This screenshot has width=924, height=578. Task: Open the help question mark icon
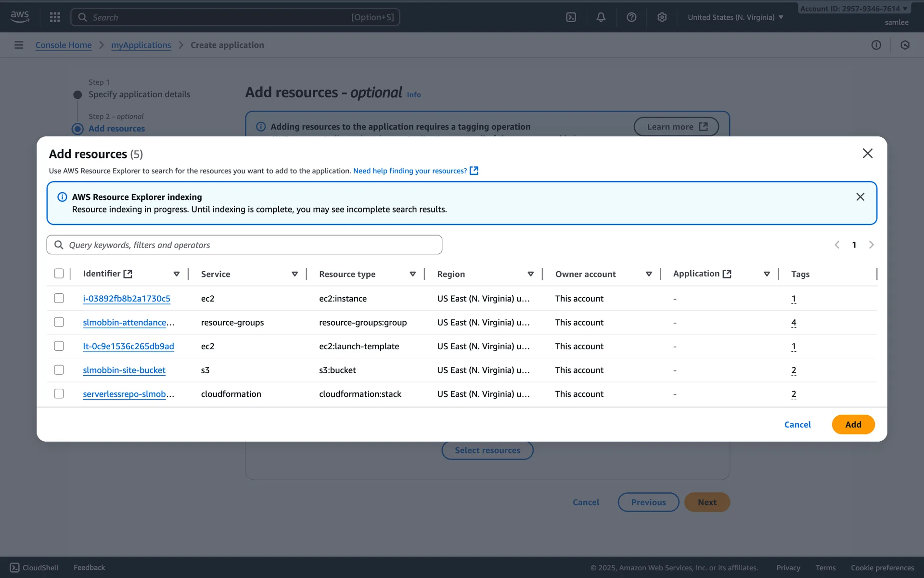point(631,17)
